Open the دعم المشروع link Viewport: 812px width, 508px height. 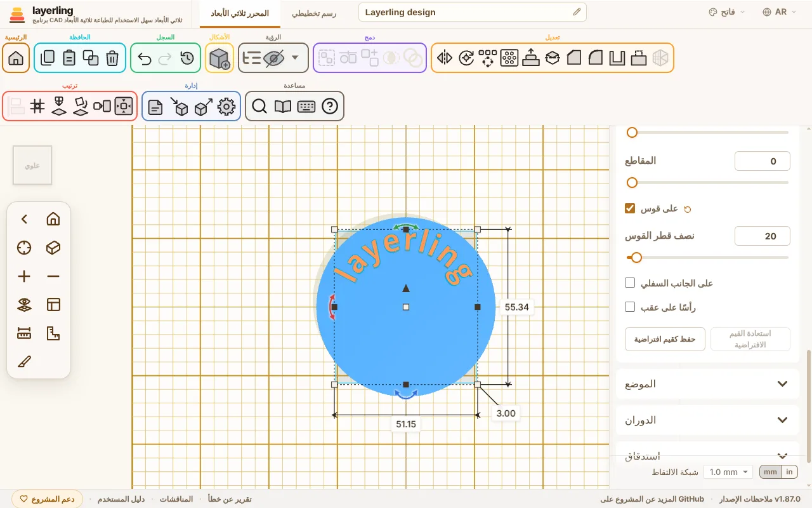48,499
